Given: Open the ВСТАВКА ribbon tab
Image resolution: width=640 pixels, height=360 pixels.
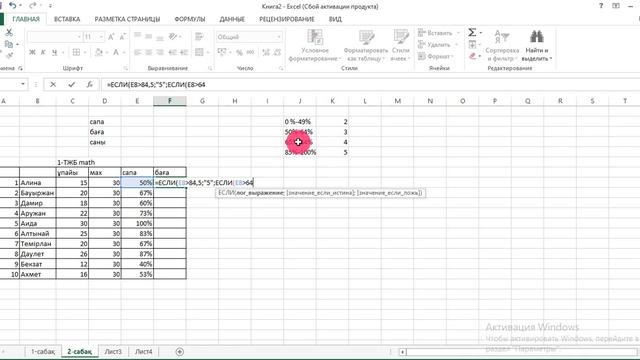Looking at the screenshot, I should [x=67, y=19].
